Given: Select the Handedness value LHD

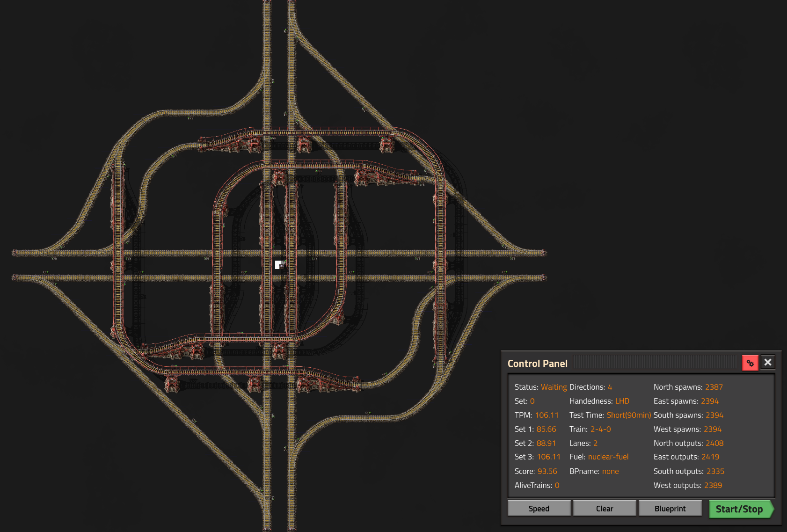Looking at the screenshot, I should [x=622, y=401].
